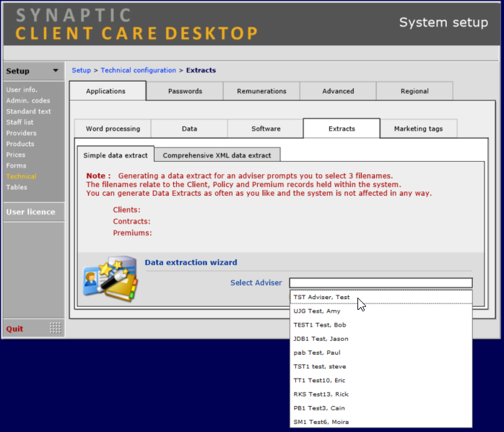Open Forms in the sidebar

click(x=16, y=165)
